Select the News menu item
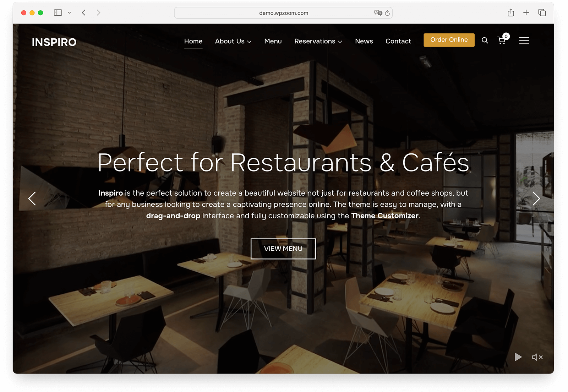Viewport: 568px width, 392px height. coord(364,41)
